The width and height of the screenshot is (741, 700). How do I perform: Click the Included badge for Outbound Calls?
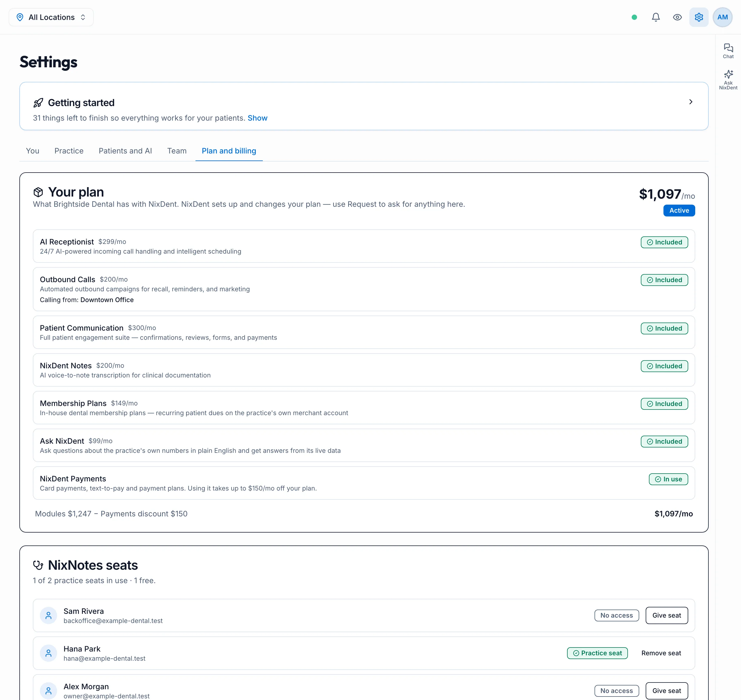click(665, 280)
